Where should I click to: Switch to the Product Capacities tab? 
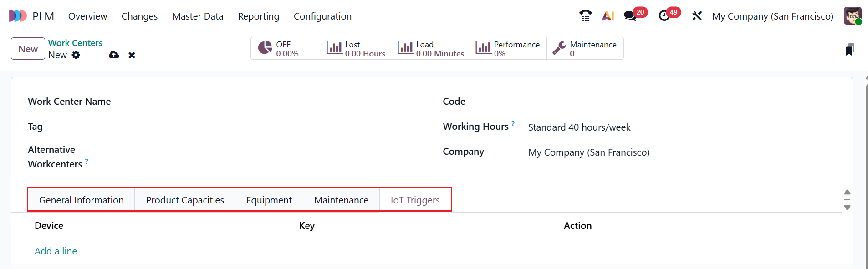pos(184,199)
